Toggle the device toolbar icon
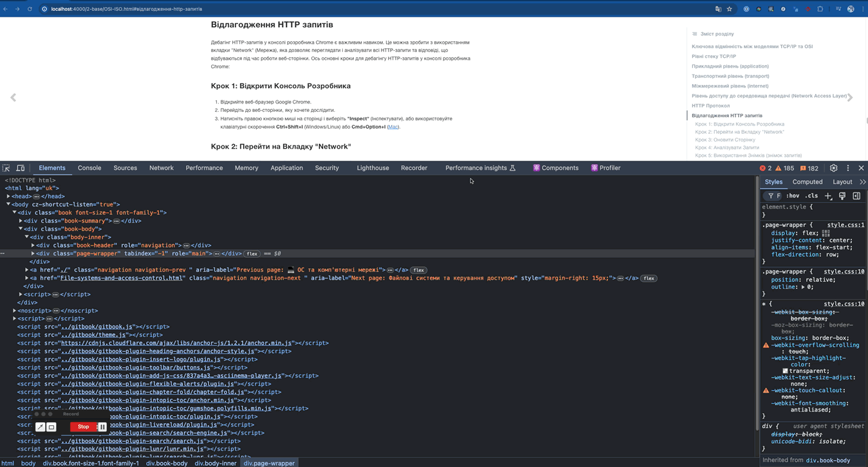868x467 pixels. pos(21,168)
